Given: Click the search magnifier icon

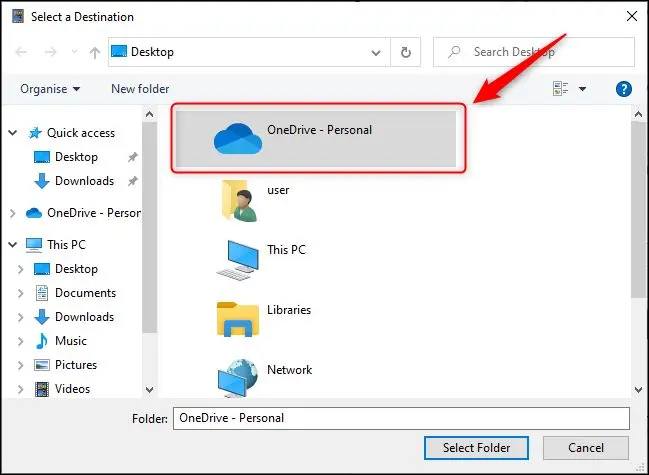Looking at the screenshot, I should coord(454,52).
